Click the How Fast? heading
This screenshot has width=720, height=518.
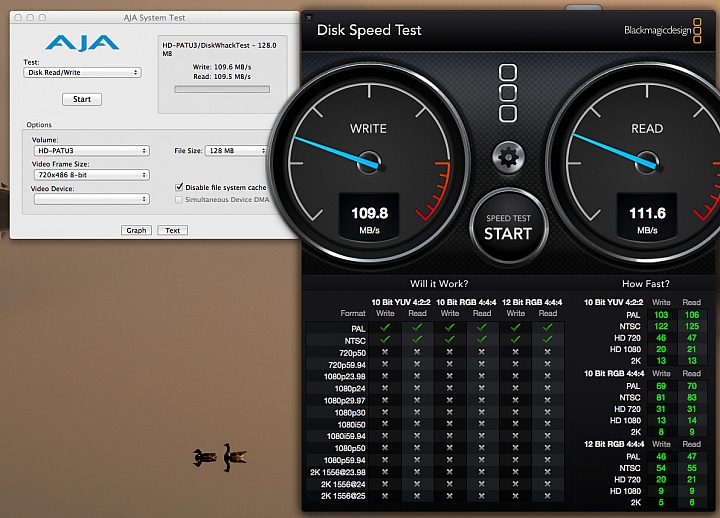coord(646,284)
